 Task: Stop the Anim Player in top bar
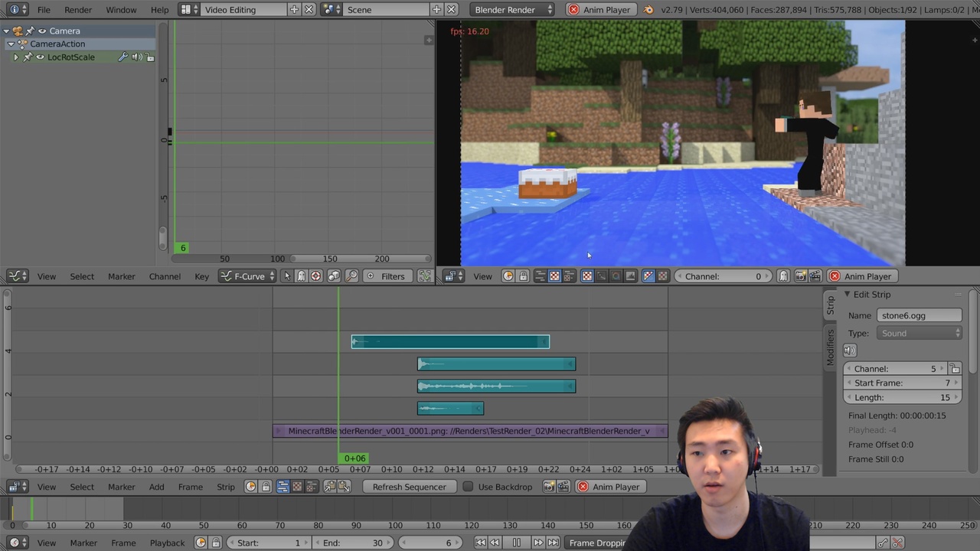pyautogui.click(x=599, y=9)
